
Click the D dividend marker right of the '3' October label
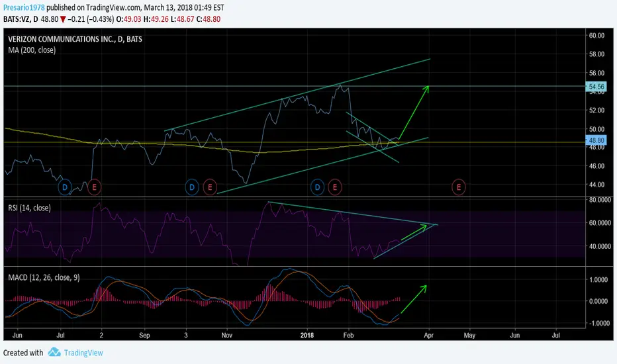(x=191, y=187)
